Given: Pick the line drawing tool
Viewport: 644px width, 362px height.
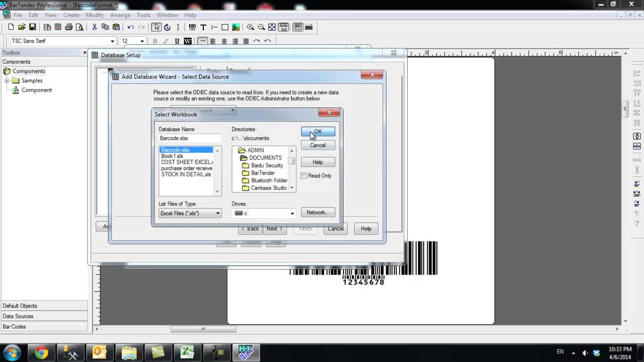Looking at the screenshot, I should click(214, 27).
